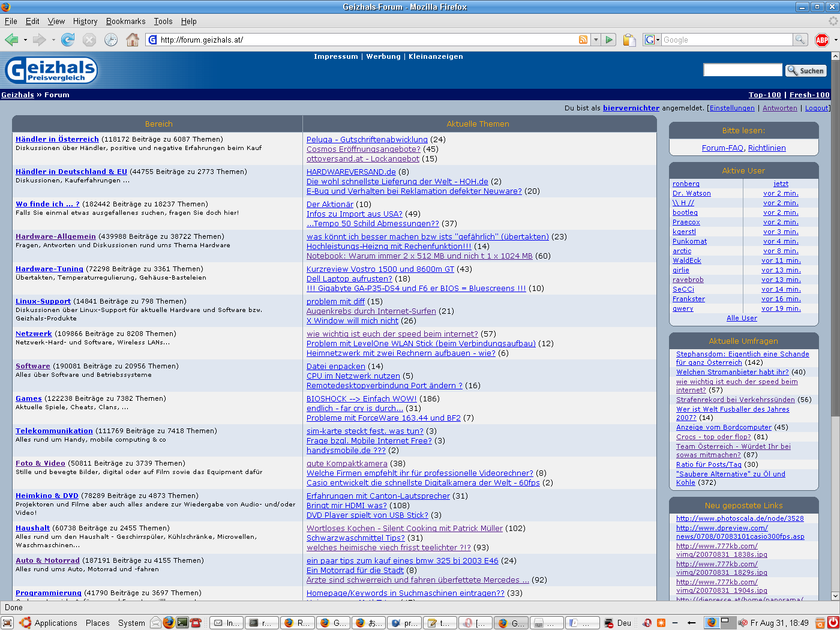Click the orange update notifier tray icon
Screen dimensions: 840x630
pos(661,623)
